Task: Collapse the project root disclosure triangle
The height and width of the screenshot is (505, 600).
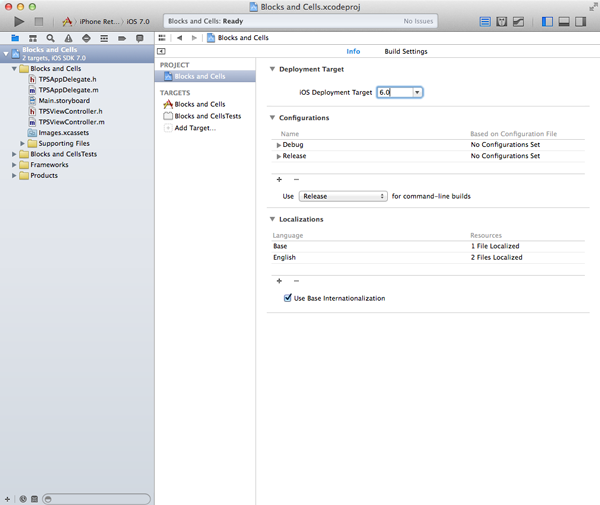Action: point(6,54)
